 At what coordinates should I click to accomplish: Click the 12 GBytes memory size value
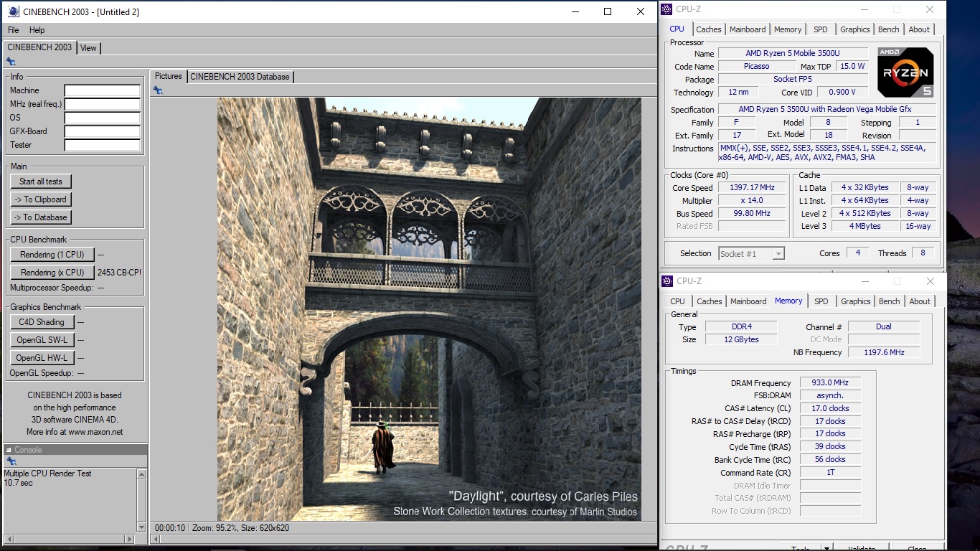pyautogui.click(x=741, y=340)
